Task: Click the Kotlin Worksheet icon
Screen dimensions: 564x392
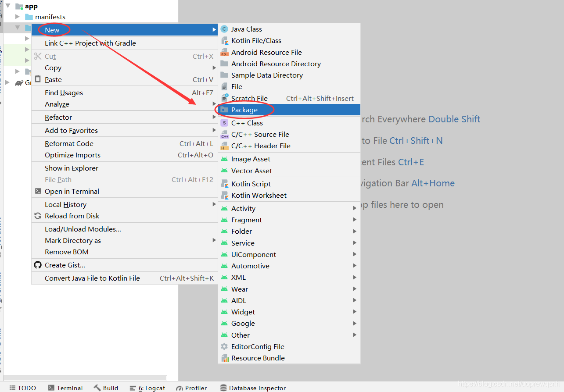Action: (x=224, y=196)
